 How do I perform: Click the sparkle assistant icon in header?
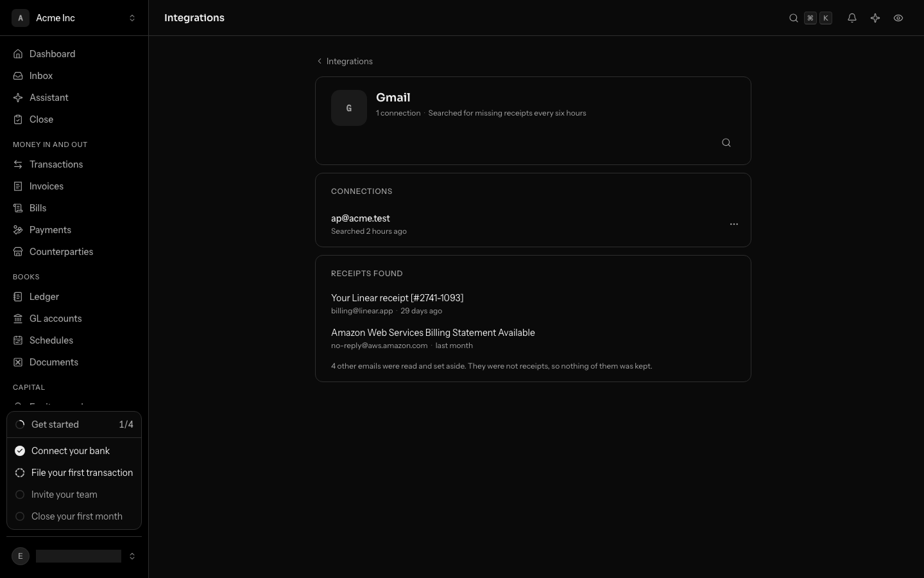875,18
